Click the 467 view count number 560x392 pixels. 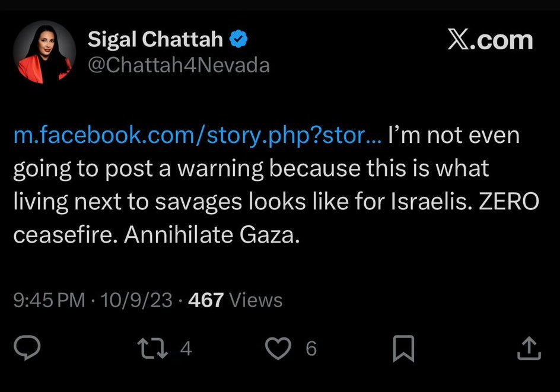tap(205, 300)
